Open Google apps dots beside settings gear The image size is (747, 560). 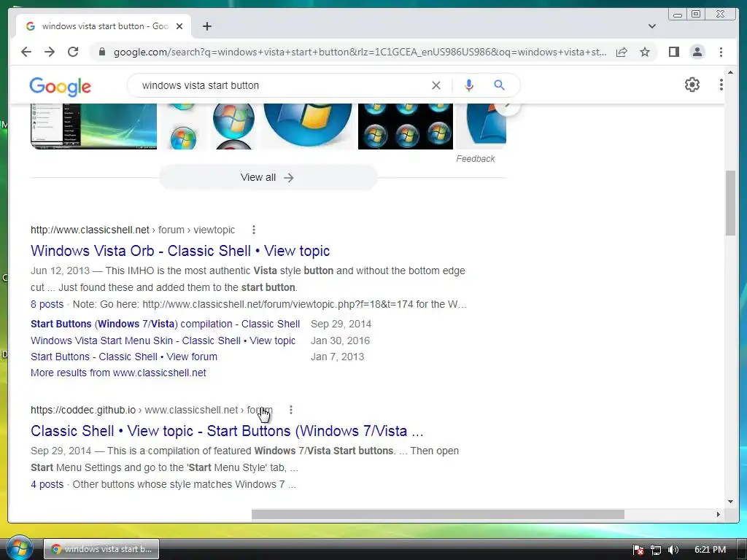point(721,85)
